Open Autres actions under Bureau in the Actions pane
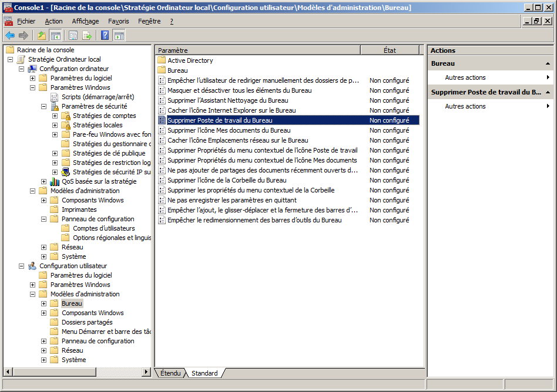Viewport: 557px width, 392px height. 465,77
